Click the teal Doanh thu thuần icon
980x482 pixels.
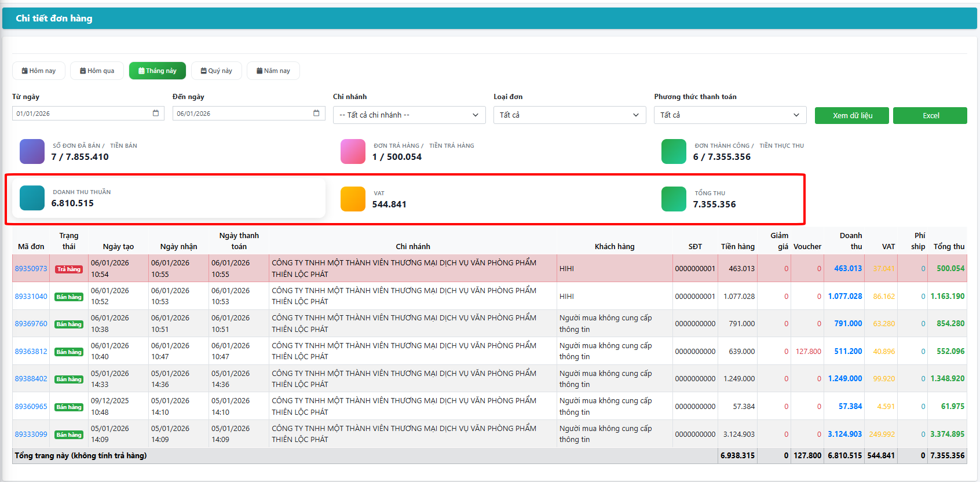tap(32, 198)
